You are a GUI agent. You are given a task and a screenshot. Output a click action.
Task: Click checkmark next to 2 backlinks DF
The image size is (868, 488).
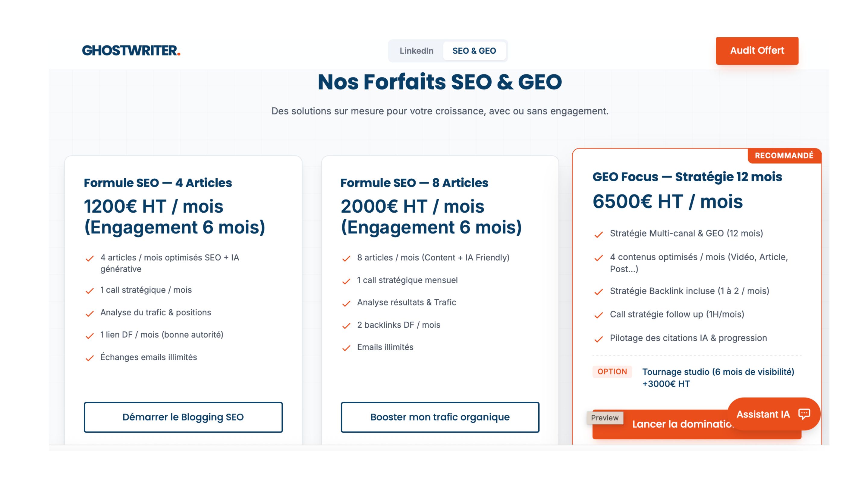pyautogui.click(x=346, y=326)
